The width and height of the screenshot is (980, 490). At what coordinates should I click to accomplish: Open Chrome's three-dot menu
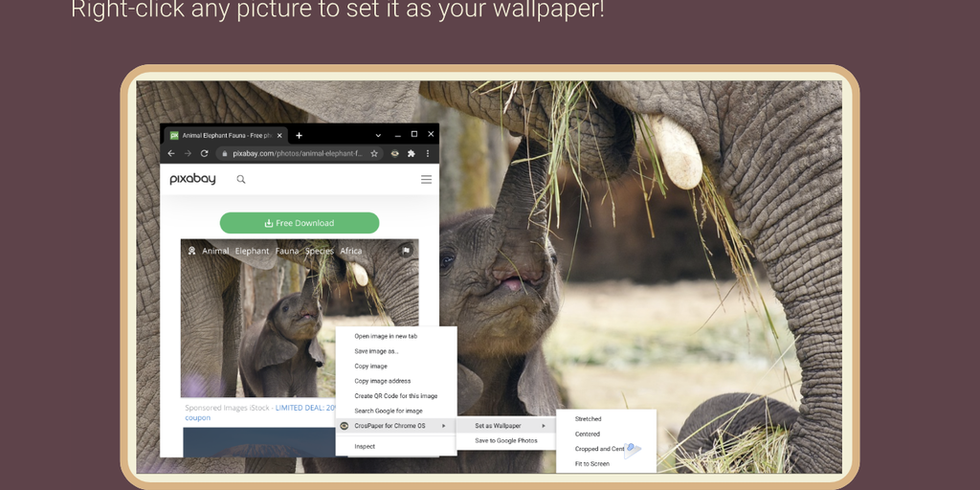[428, 153]
